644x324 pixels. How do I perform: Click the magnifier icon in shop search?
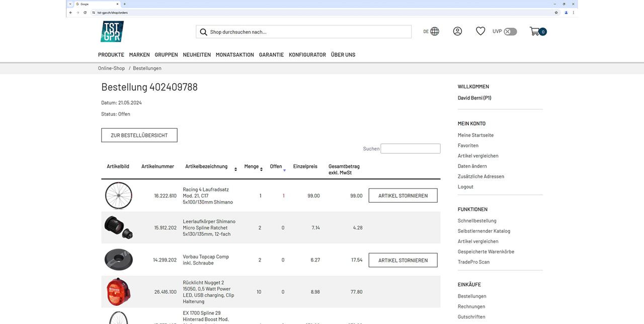[203, 32]
